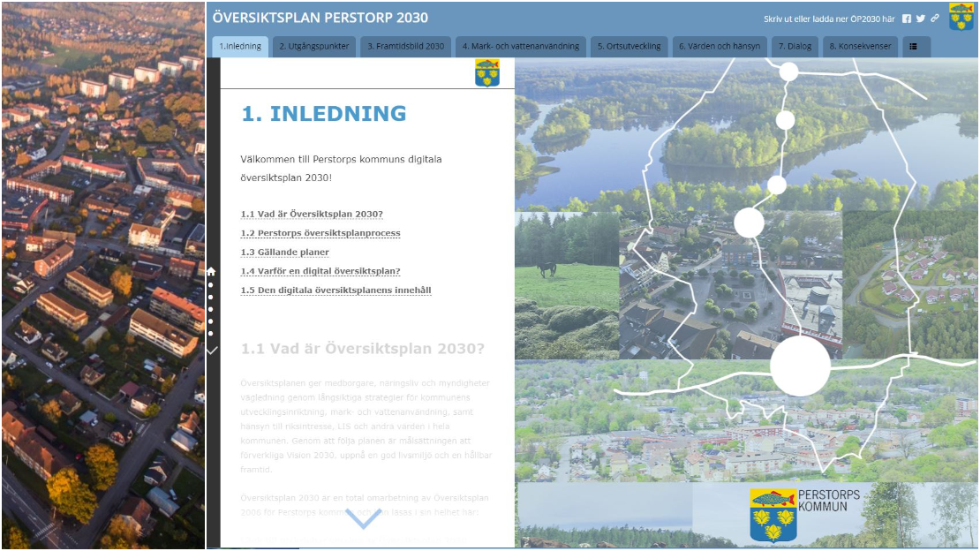Click 'Skriv ut eller ladda ner ÖP2030 här'
This screenshot has width=980, height=551.
pos(829,19)
